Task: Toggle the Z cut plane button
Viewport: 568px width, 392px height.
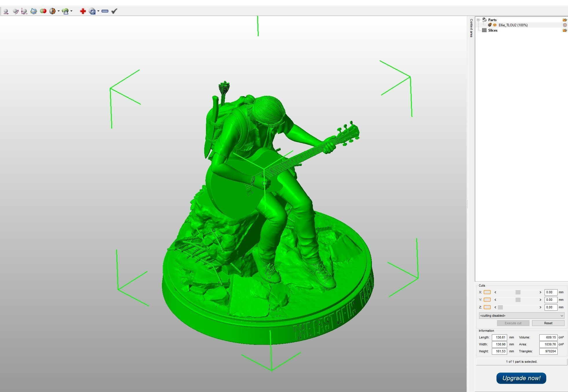Action: tap(487, 307)
